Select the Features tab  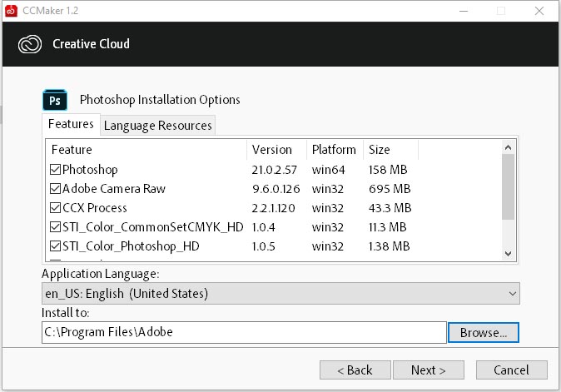click(x=71, y=124)
